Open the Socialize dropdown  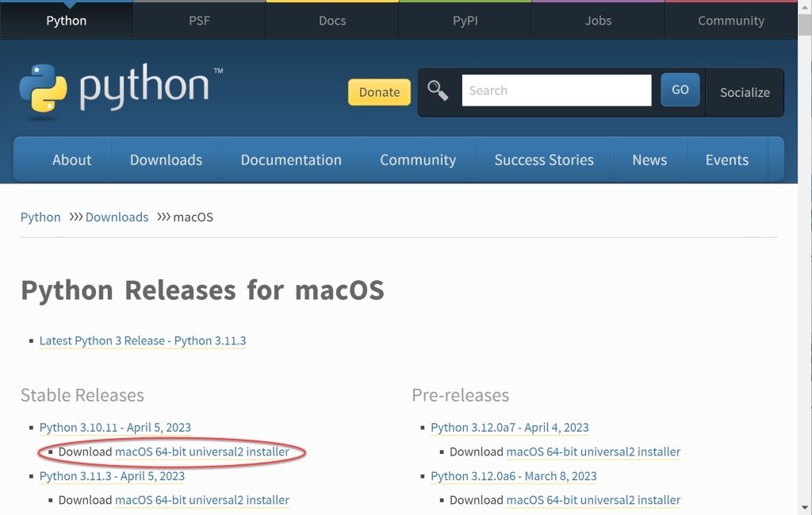pos(744,92)
